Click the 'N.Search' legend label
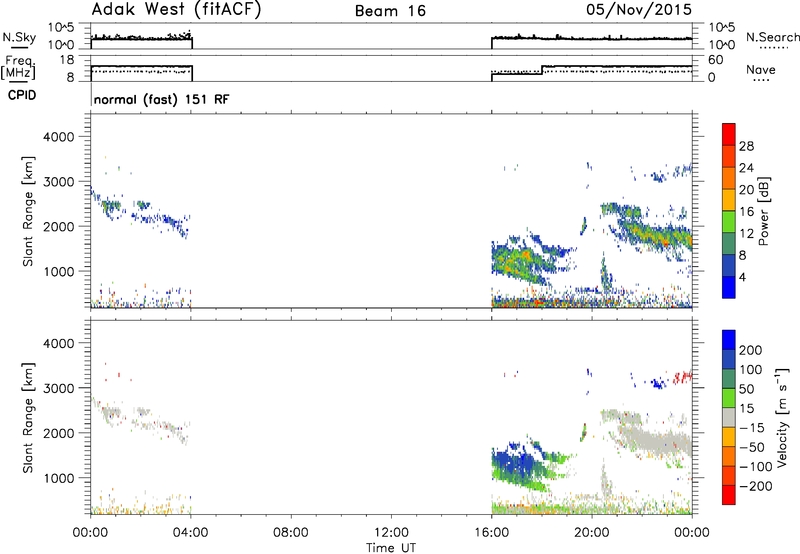 772,37
